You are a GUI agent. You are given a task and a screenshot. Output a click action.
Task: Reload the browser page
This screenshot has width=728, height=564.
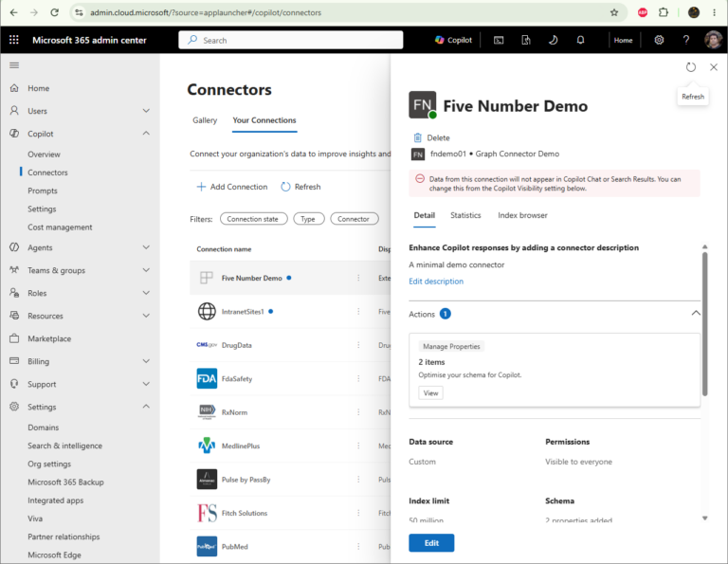pos(54,12)
